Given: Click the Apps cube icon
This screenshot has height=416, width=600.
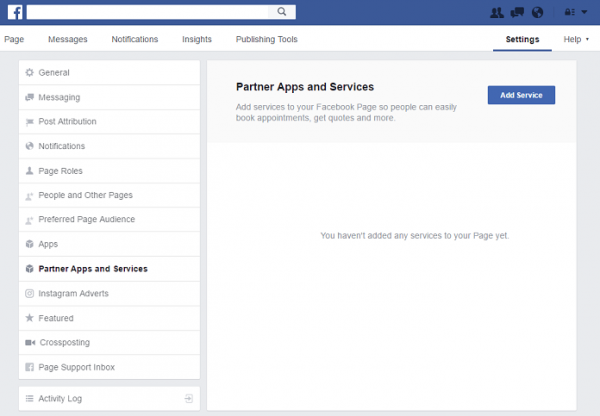Looking at the screenshot, I should [x=29, y=244].
